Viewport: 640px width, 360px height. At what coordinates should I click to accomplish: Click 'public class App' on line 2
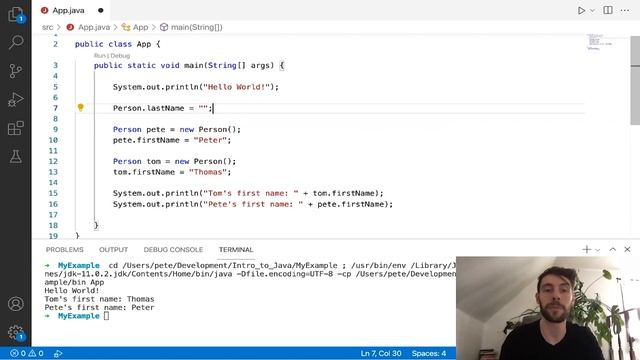click(113, 44)
